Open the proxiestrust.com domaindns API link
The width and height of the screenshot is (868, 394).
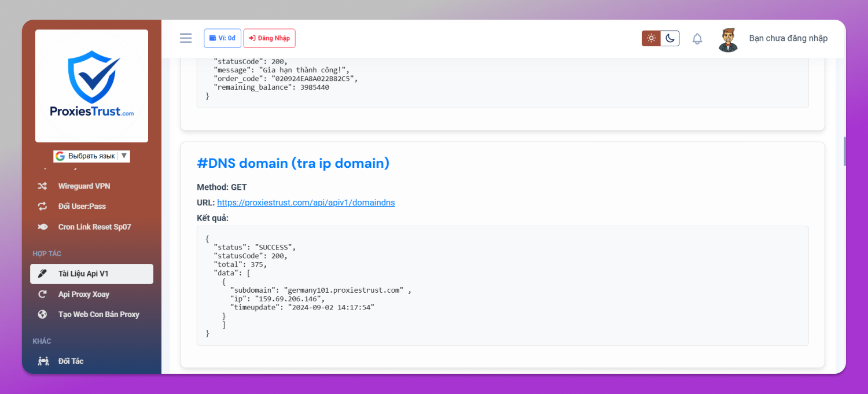[x=306, y=203]
